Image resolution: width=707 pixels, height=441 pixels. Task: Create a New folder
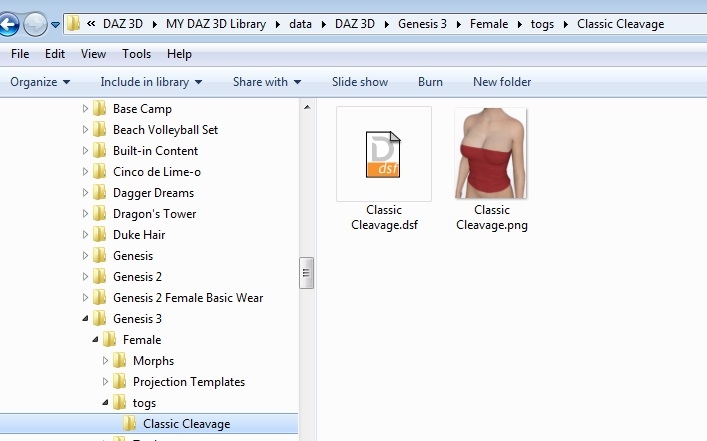502,82
